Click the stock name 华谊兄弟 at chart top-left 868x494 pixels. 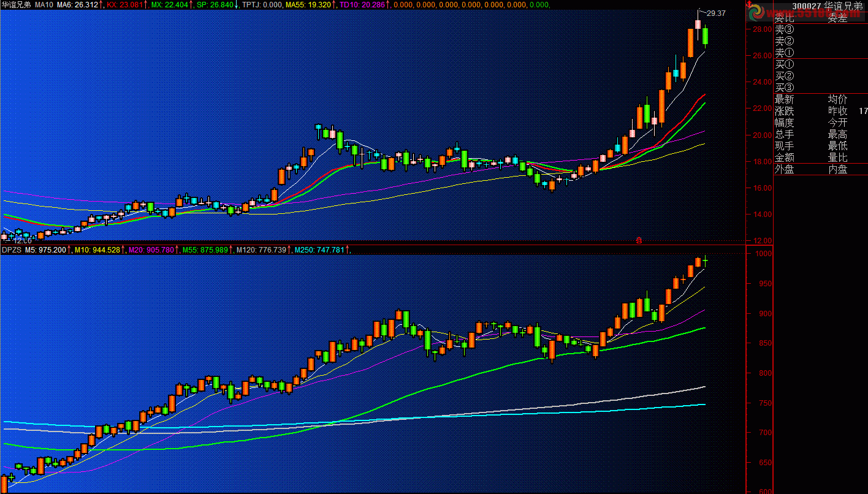click(x=16, y=4)
